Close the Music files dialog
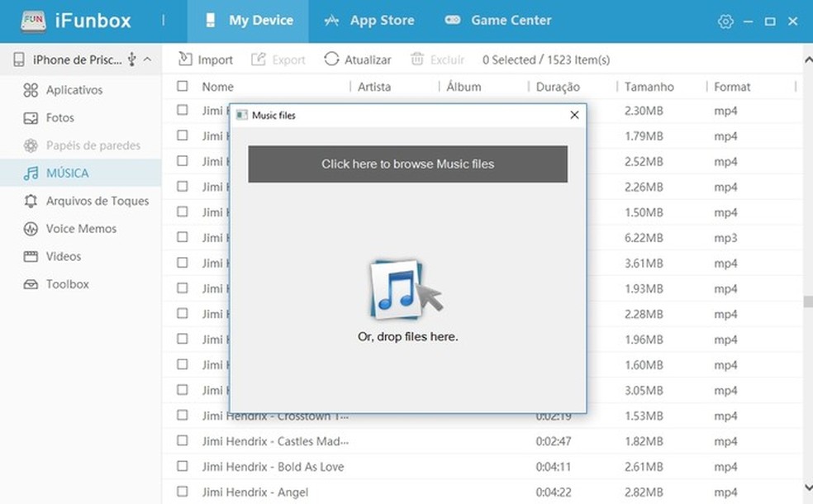This screenshot has height=504, width=813. [x=574, y=115]
